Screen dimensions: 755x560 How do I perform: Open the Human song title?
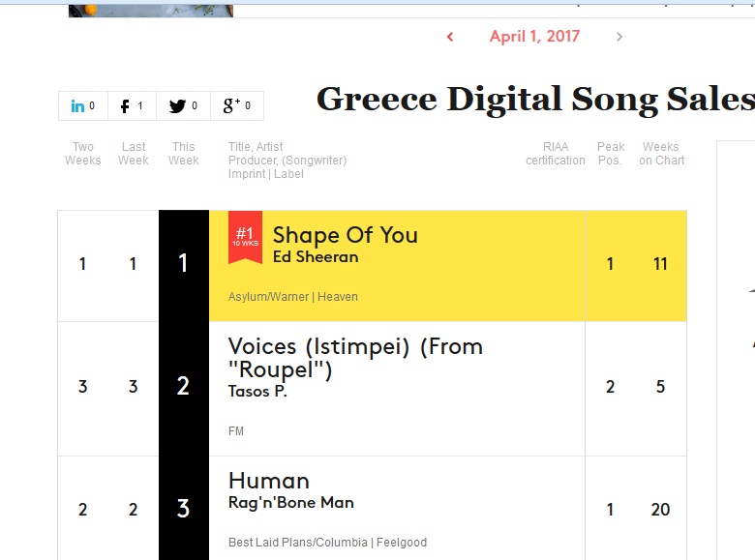pos(269,481)
